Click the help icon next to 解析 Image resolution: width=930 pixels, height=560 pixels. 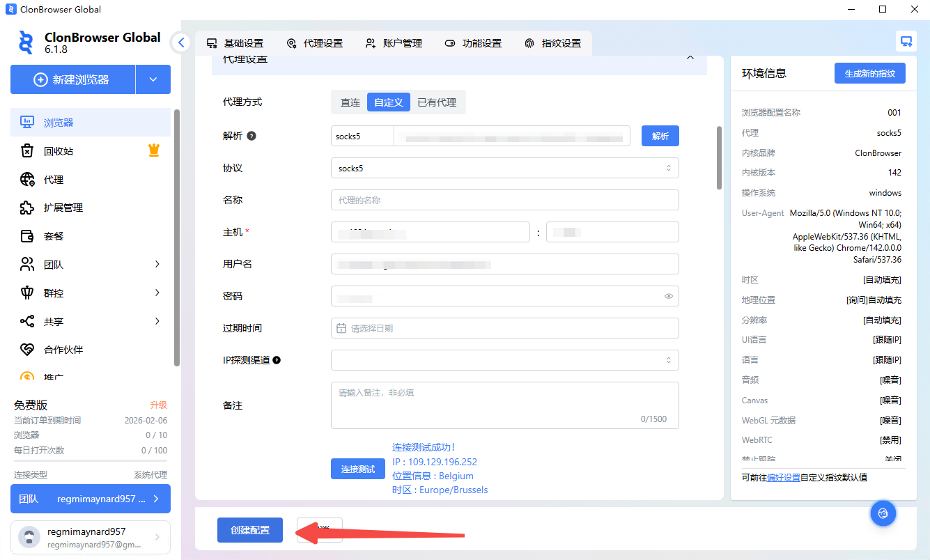pyautogui.click(x=251, y=137)
